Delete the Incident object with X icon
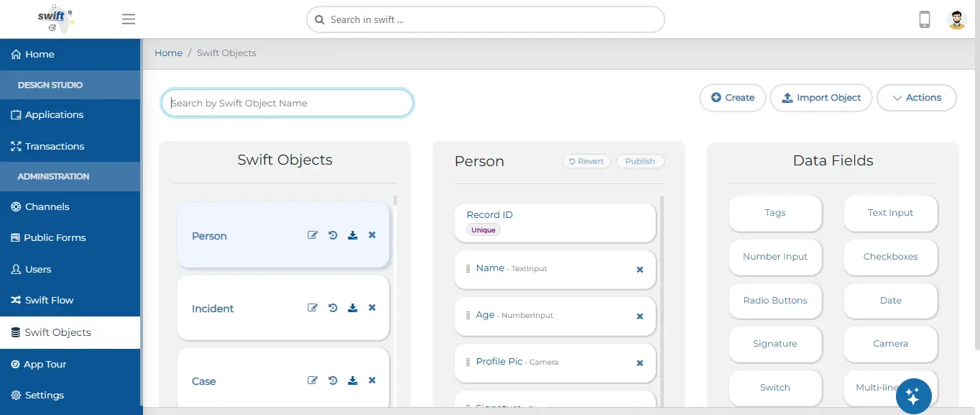The width and height of the screenshot is (980, 415). [x=372, y=308]
